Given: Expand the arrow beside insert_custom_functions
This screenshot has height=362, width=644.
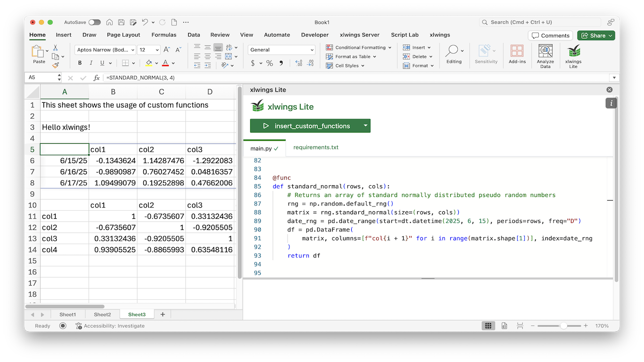Looking at the screenshot, I should click(x=365, y=126).
